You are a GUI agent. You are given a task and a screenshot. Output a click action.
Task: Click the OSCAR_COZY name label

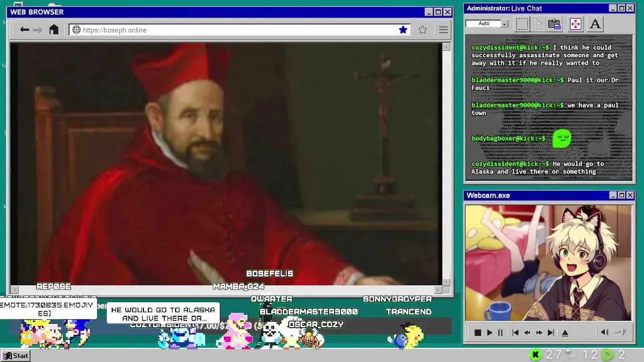coord(316,324)
